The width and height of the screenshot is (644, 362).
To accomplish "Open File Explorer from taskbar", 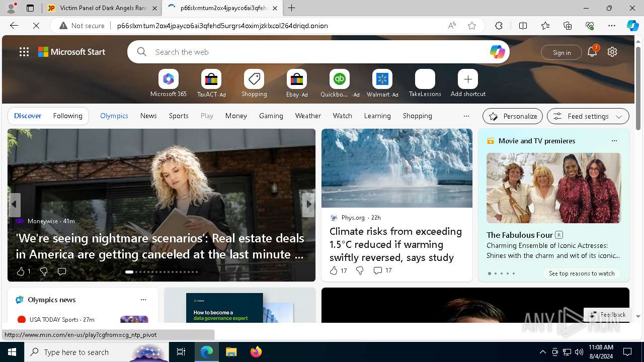I will [231, 352].
